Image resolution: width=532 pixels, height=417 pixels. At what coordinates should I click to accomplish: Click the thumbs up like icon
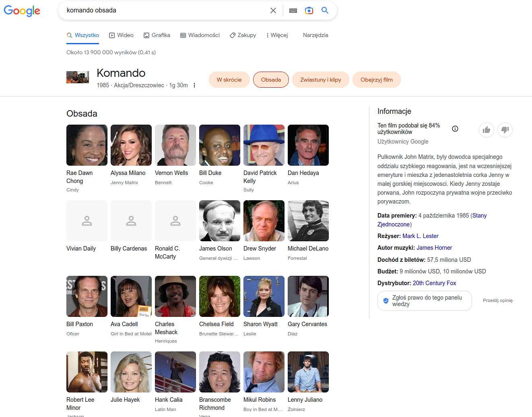coord(487,130)
